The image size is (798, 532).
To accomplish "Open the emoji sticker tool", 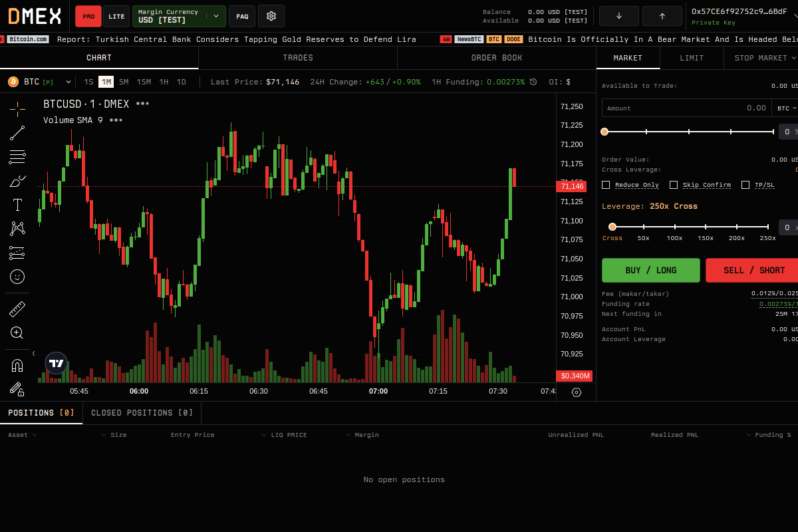I will pos(17,277).
